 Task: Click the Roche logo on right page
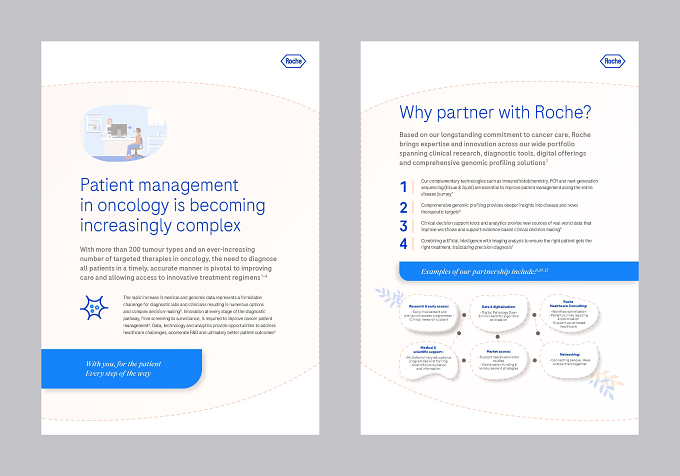pyautogui.click(x=613, y=61)
